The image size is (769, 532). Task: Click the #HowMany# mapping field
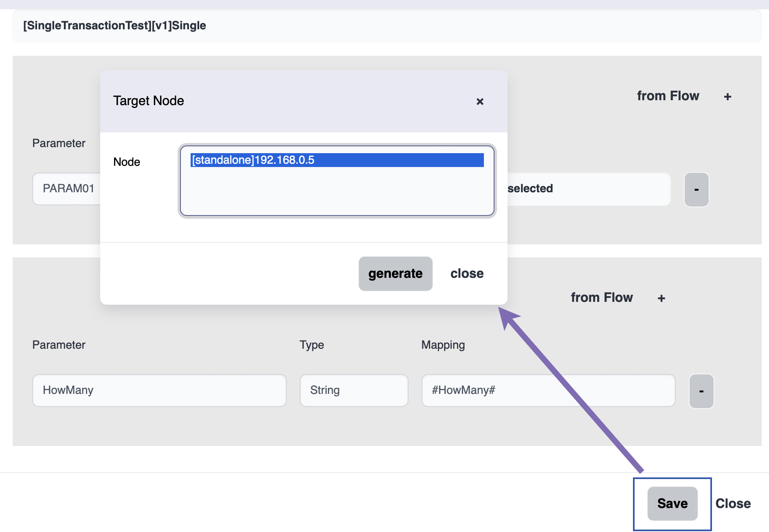click(x=548, y=390)
